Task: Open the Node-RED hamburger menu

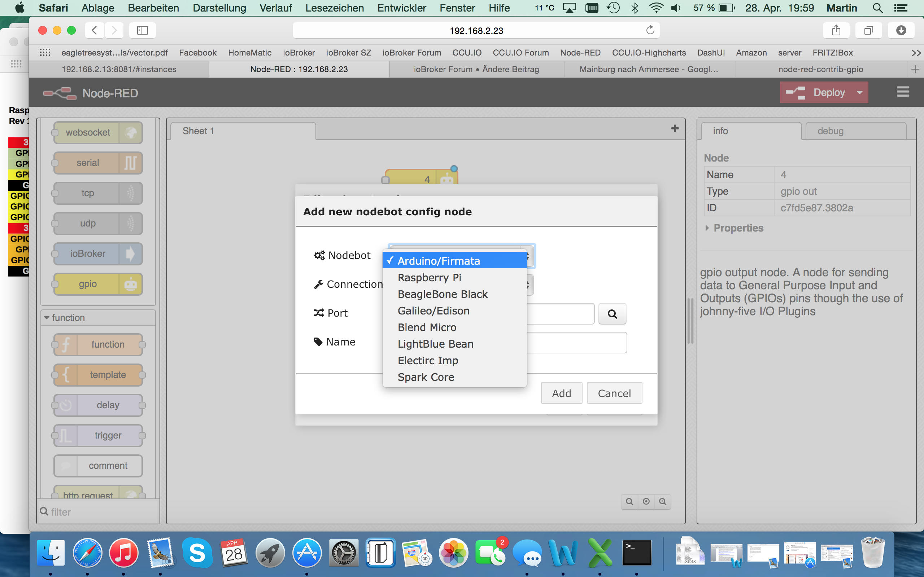Action: point(903,92)
